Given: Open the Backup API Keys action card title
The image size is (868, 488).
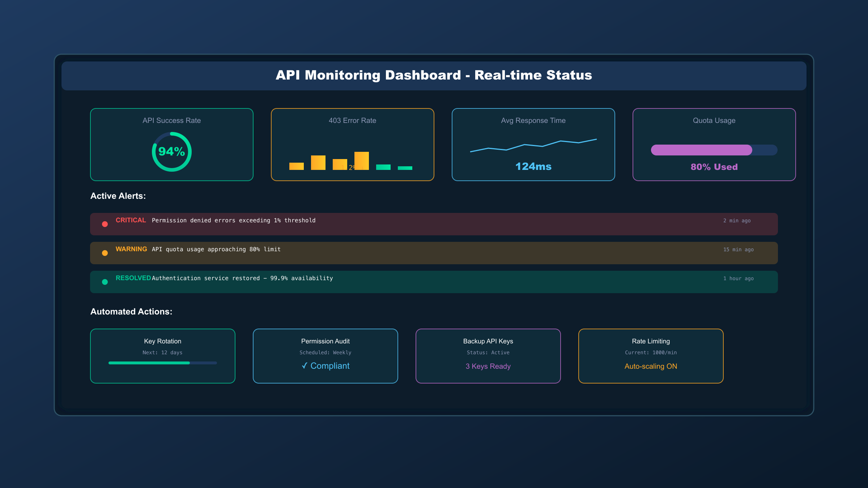Looking at the screenshot, I should click(x=488, y=341).
